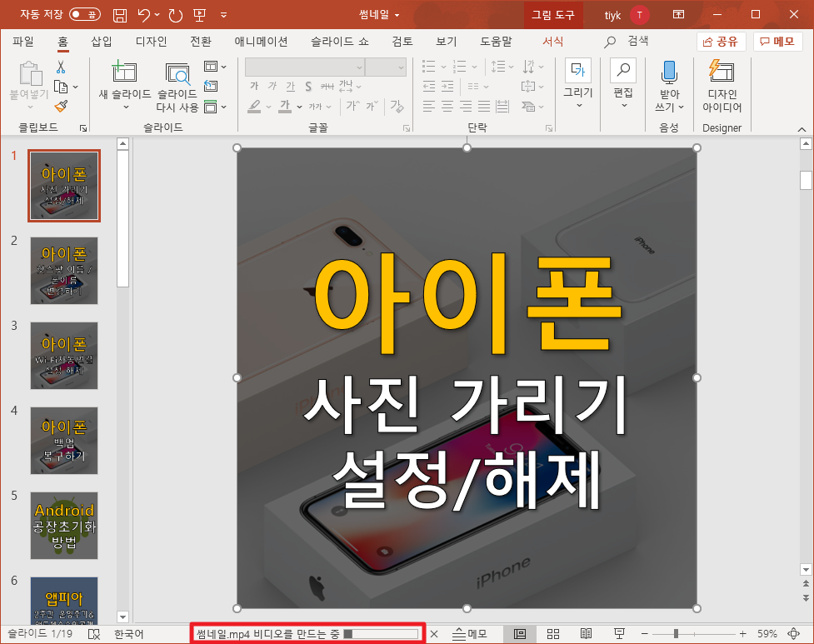814x644 pixels.
Task: Open the font size combo box
Action: pyautogui.click(x=385, y=67)
